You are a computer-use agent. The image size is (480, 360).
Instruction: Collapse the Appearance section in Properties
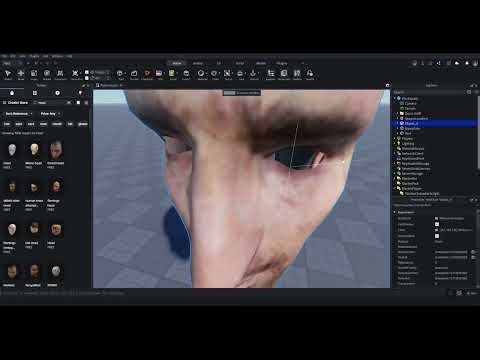click(x=395, y=212)
